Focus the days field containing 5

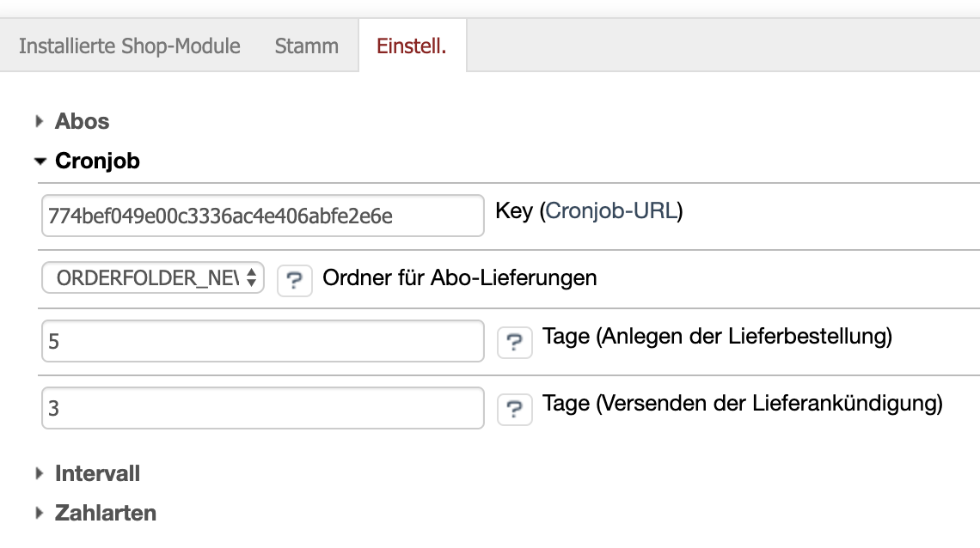[262, 342]
